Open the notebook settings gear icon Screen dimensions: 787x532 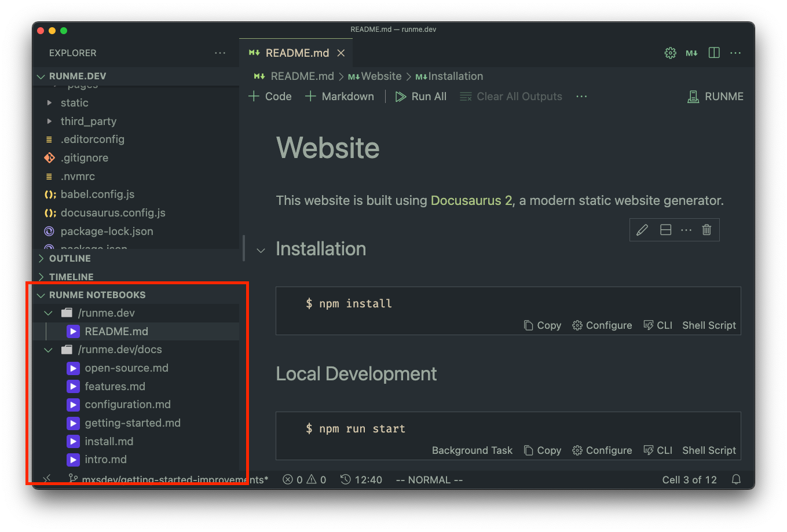point(670,53)
